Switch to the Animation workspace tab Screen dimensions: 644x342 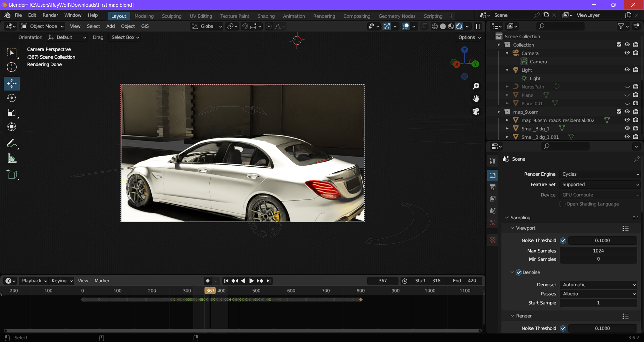pos(294,16)
